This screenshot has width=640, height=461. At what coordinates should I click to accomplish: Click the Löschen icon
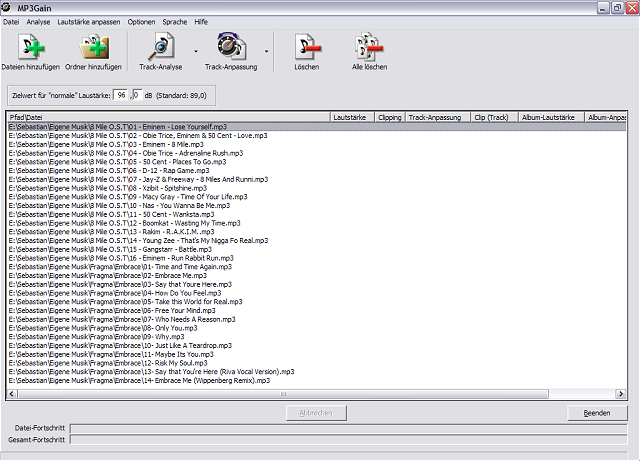307,48
